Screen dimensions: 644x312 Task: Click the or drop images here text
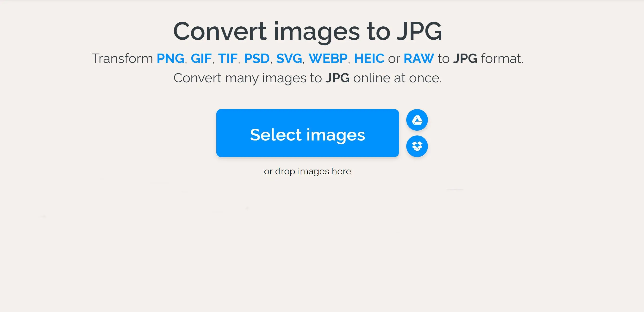pyautogui.click(x=308, y=171)
